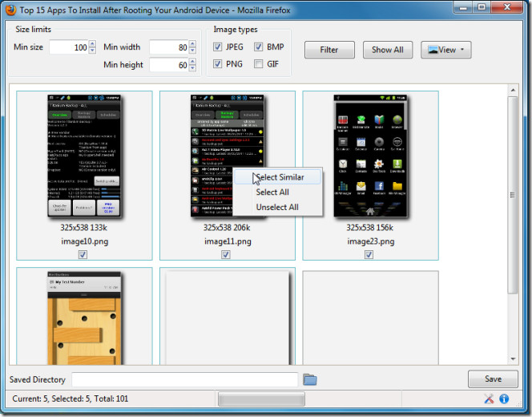Choose Select All from context menu
This screenshot has height=417, width=532.
277,192
